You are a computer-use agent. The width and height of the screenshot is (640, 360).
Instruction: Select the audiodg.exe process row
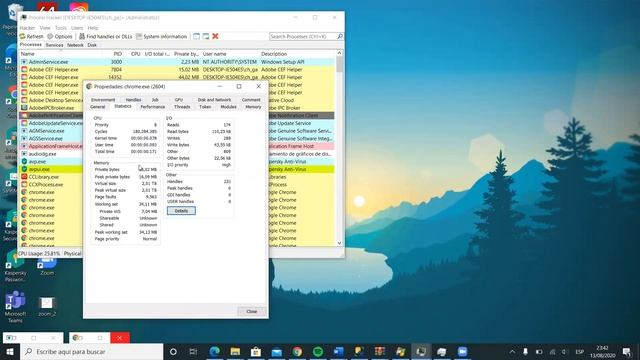51,154
